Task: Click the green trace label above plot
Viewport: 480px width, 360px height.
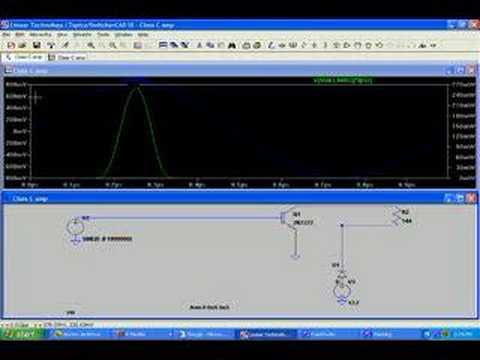Action: pos(342,80)
